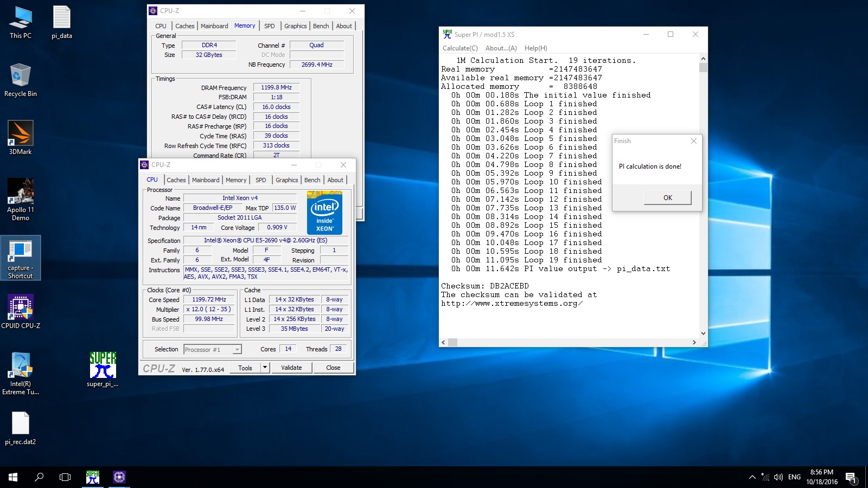Open the Recycle Bin icon

[x=21, y=80]
